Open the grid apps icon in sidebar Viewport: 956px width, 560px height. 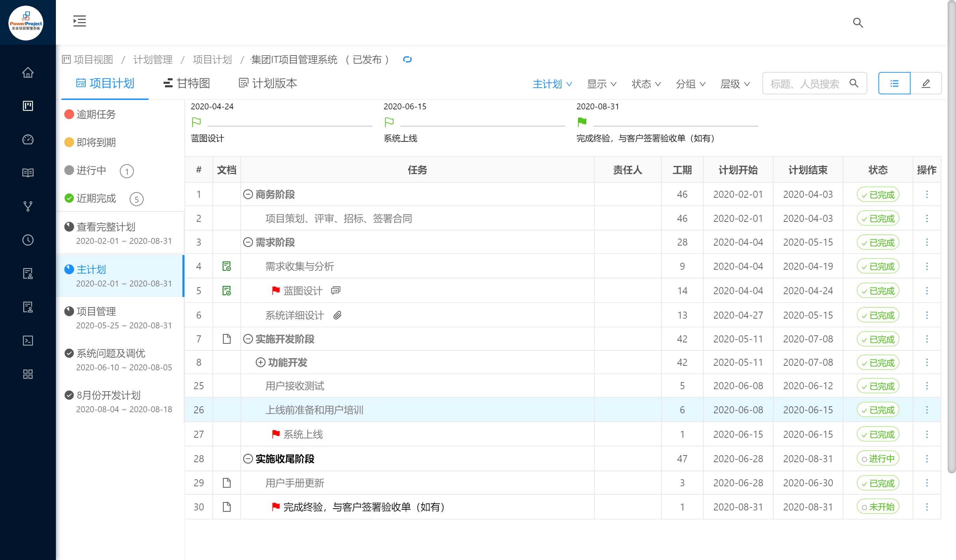[x=28, y=374]
